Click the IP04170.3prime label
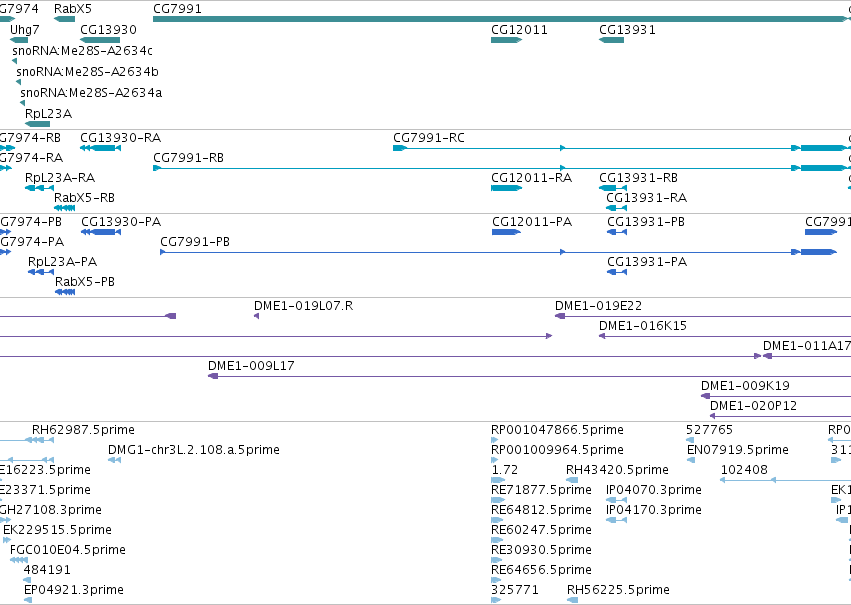The width and height of the screenshot is (851, 605). click(654, 511)
